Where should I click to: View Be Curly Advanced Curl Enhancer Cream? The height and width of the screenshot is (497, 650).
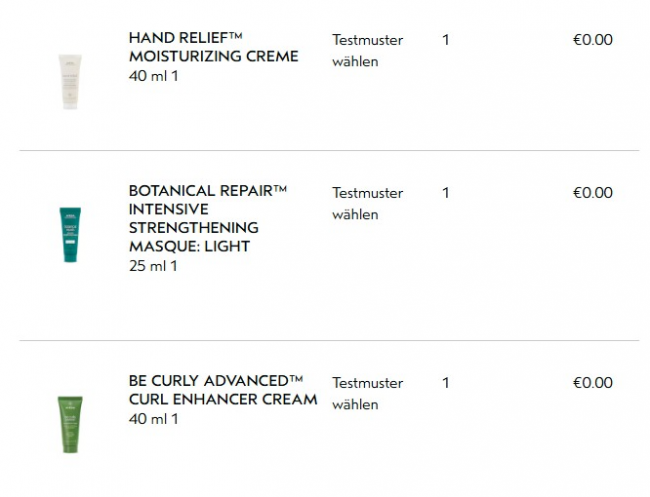click(223, 390)
